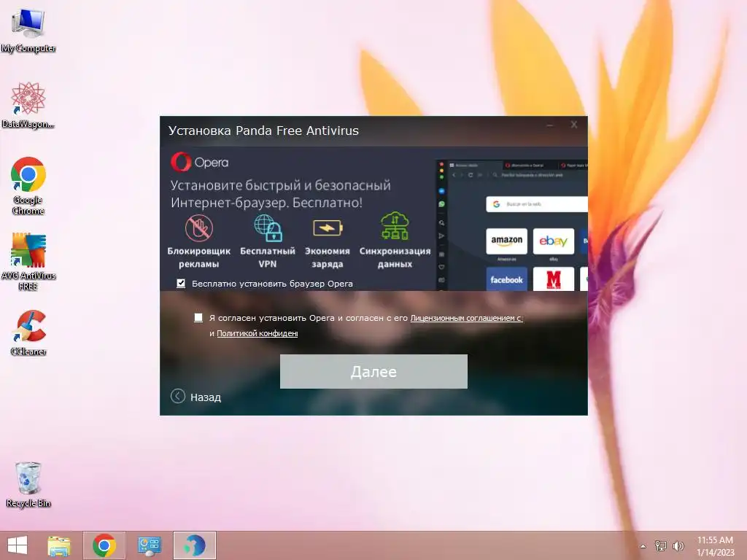Open the volume speaker tray icon
Screen dimensions: 747x560
pos(678,546)
